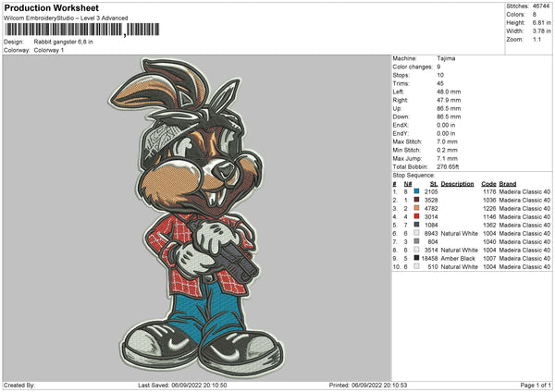Screen dimensions: 555x392
Task: Click the Total Bobbin value 276.65ft
Action: coord(448,166)
